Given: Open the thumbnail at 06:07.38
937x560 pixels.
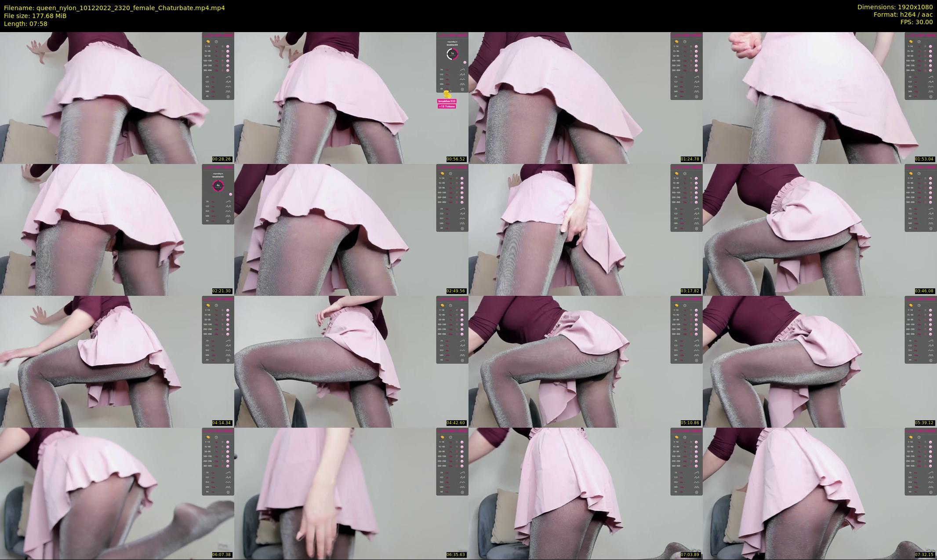Looking at the screenshot, I should point(117,493).
